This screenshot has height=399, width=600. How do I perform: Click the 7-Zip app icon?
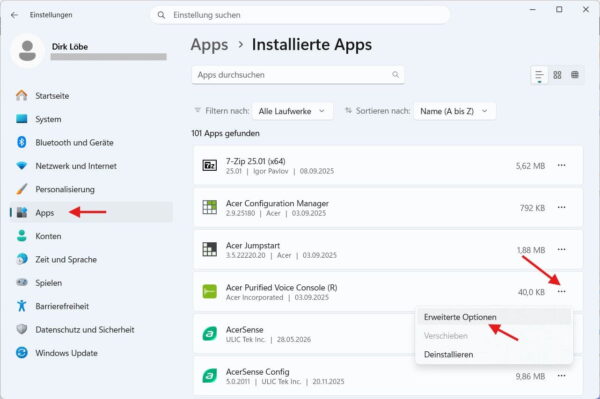coord(209,165)
